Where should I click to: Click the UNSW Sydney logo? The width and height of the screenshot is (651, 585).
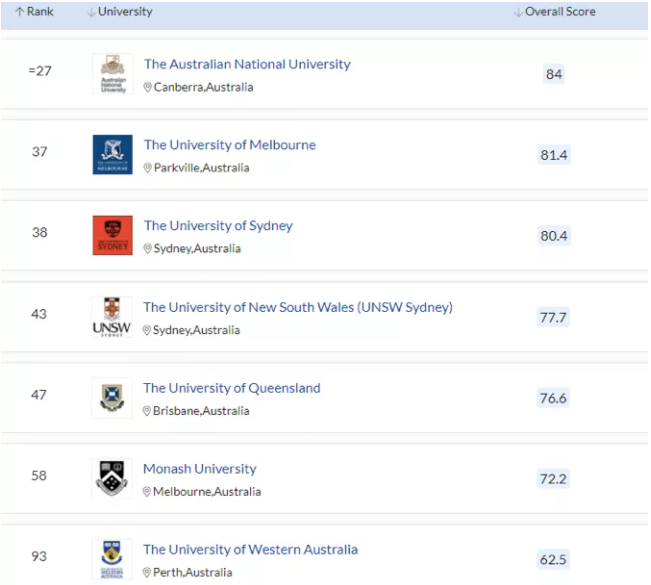click(112, 317)
